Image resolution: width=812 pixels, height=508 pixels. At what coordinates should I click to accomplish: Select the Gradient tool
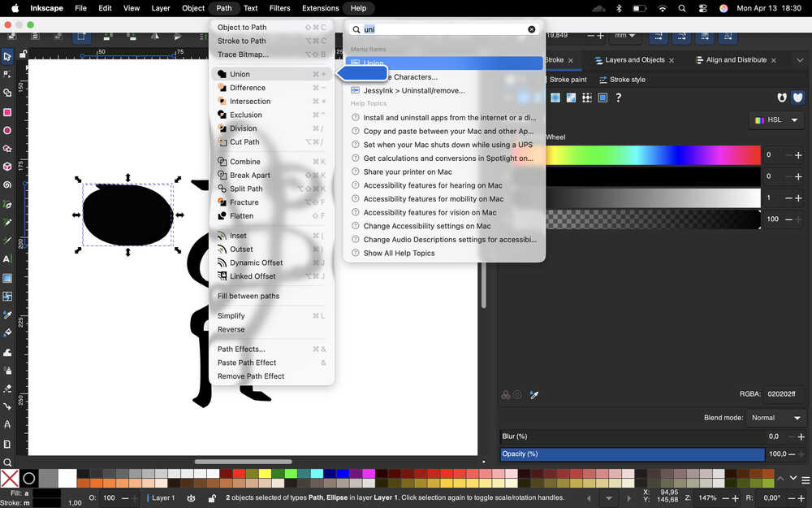7,278
